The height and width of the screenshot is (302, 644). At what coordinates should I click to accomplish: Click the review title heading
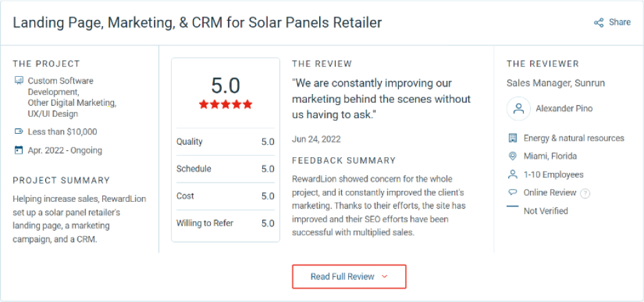coord(198,23)
